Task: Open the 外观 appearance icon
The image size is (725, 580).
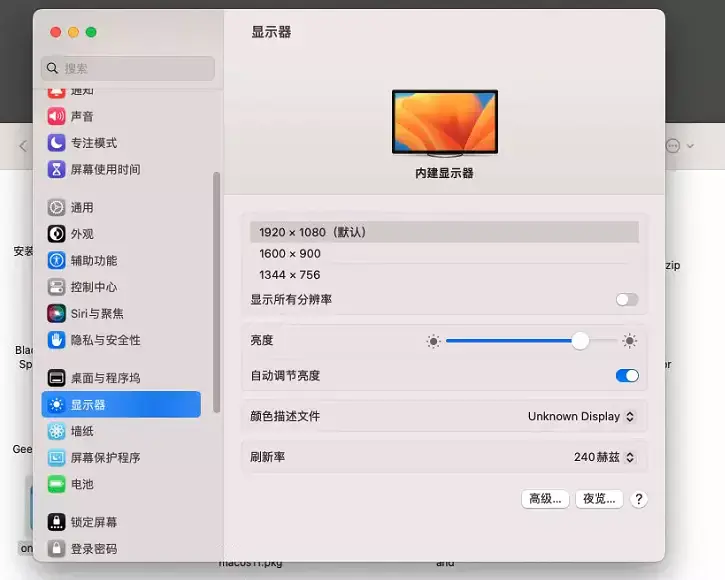Action: pyautogui.click(x=56, y=234)
